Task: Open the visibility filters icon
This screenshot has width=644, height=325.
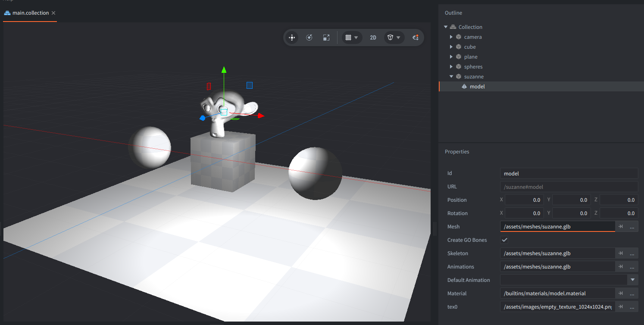Action: click(416, 37)
